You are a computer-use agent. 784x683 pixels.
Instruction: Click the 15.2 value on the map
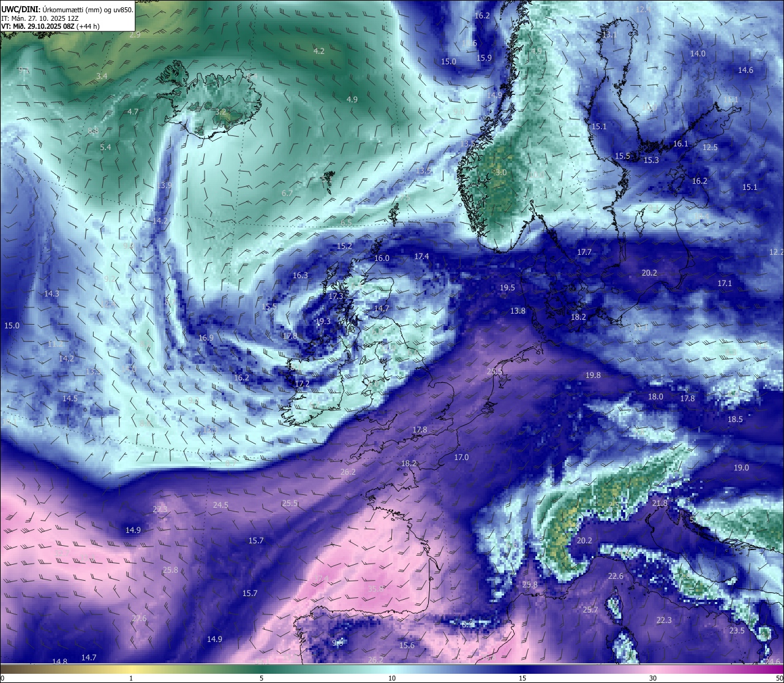[345, 246]
